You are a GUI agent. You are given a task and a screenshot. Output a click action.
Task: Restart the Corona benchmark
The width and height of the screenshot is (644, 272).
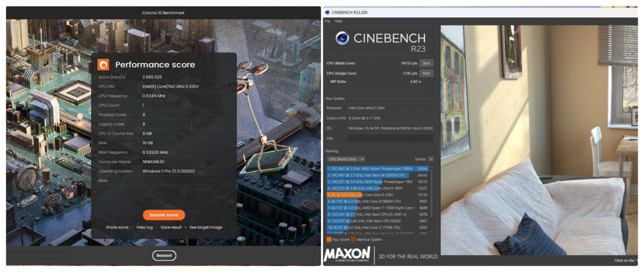pyautogui.click(x=164, y=255)
